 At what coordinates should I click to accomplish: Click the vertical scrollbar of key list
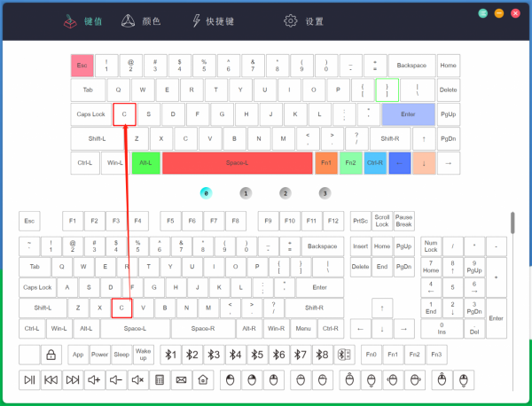(512, 227)
